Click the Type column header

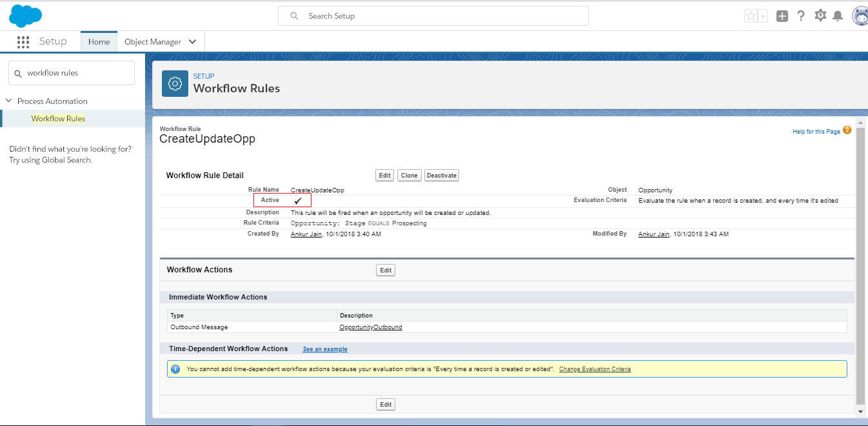pyautogui.click(x=177, y=316)
